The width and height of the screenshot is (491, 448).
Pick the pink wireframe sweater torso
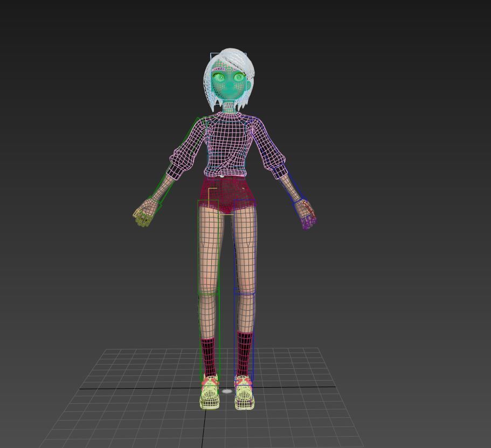click(227, 144)
